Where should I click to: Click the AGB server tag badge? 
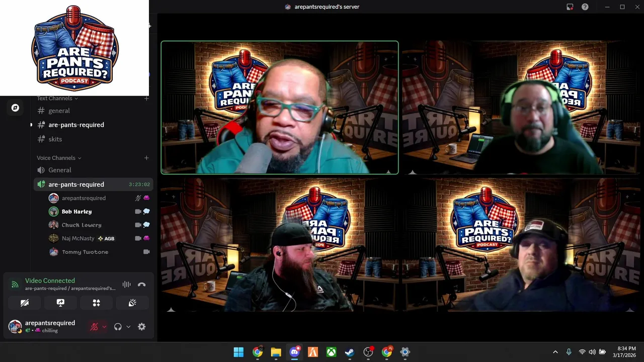point(106,238)
